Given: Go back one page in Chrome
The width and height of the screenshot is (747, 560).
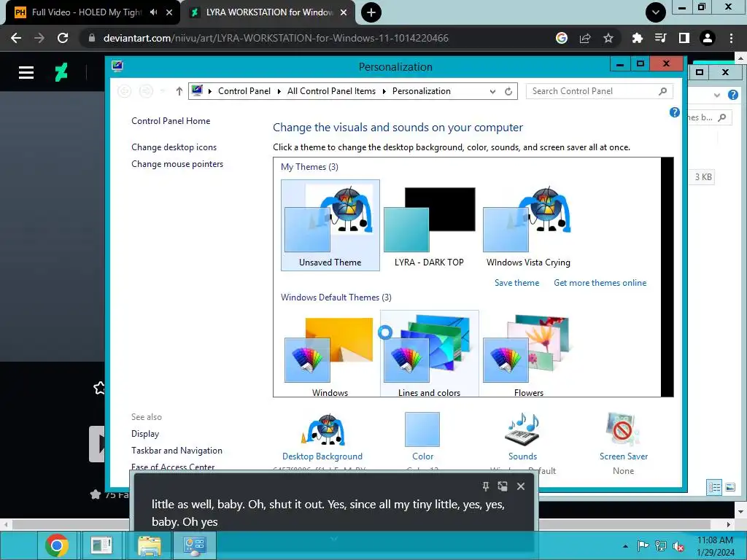Looking at the screenshot, I should pyautogui.click(x=16, y=38).
